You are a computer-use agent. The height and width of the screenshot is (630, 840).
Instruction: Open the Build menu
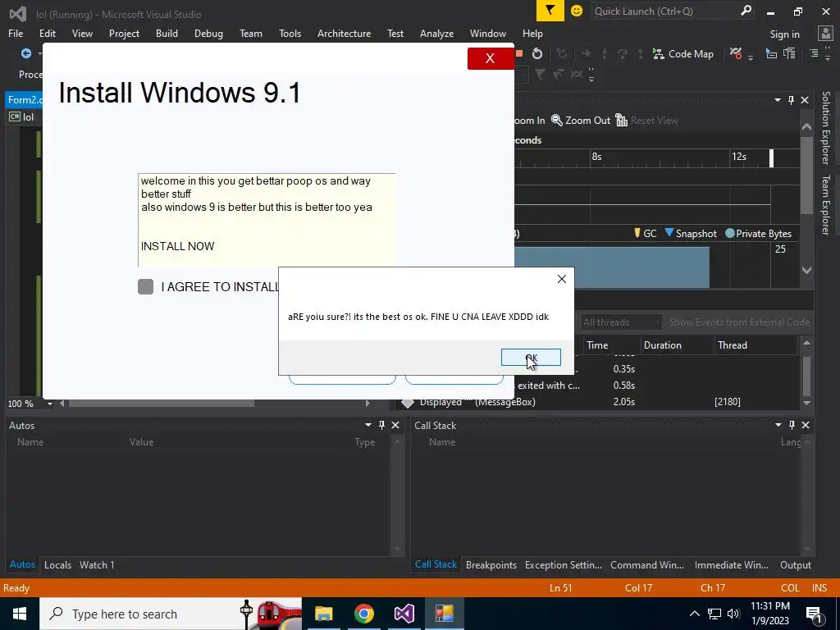point(167,33)
